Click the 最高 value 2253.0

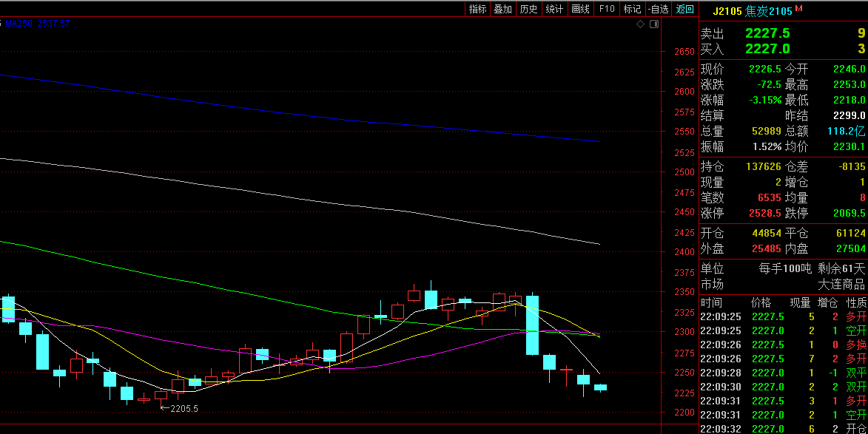coord(850,84)
